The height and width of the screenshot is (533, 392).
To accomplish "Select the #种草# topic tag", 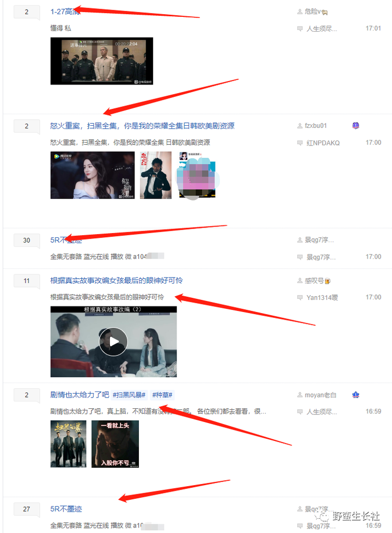I will pos(162,395).
